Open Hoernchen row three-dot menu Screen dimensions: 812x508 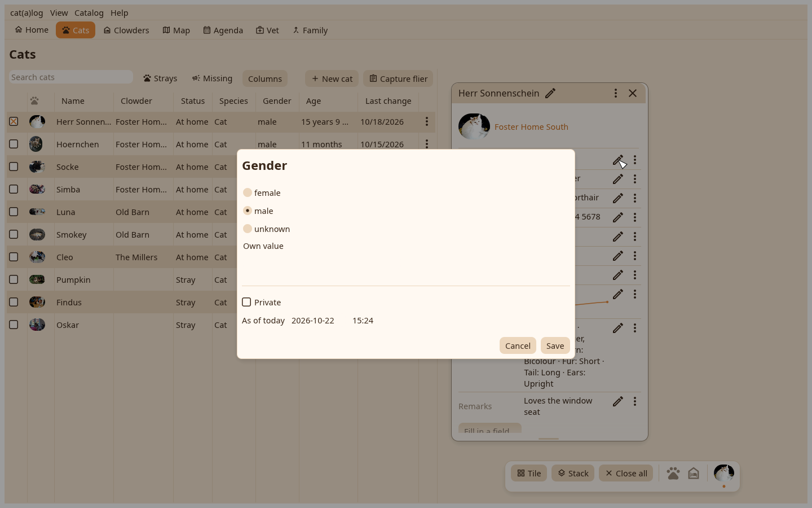(427, 144)
